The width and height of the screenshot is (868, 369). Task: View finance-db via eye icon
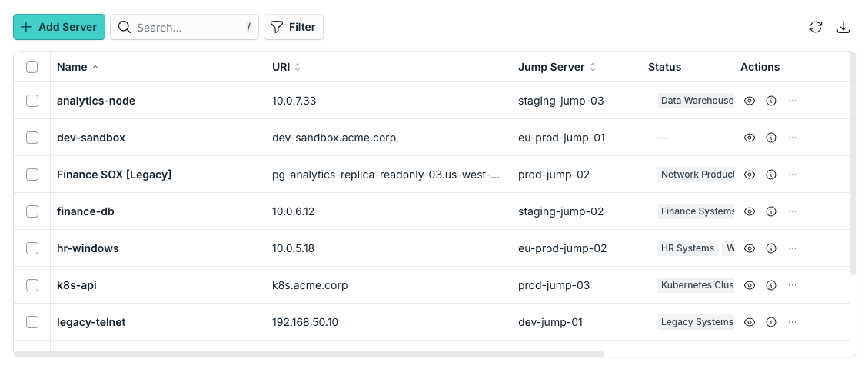click(x=750, y=211)
